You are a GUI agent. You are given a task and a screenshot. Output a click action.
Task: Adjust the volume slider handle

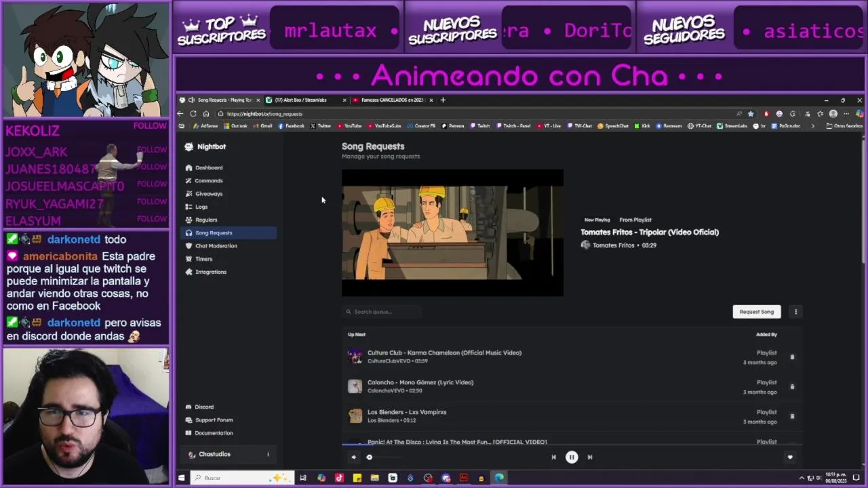[x=370, y=457]
